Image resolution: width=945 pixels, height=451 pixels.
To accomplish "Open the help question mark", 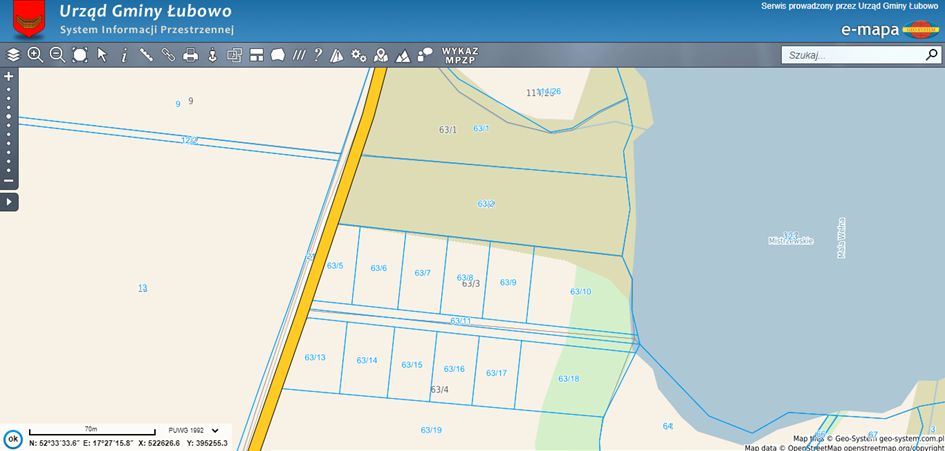I will [318, 55].
